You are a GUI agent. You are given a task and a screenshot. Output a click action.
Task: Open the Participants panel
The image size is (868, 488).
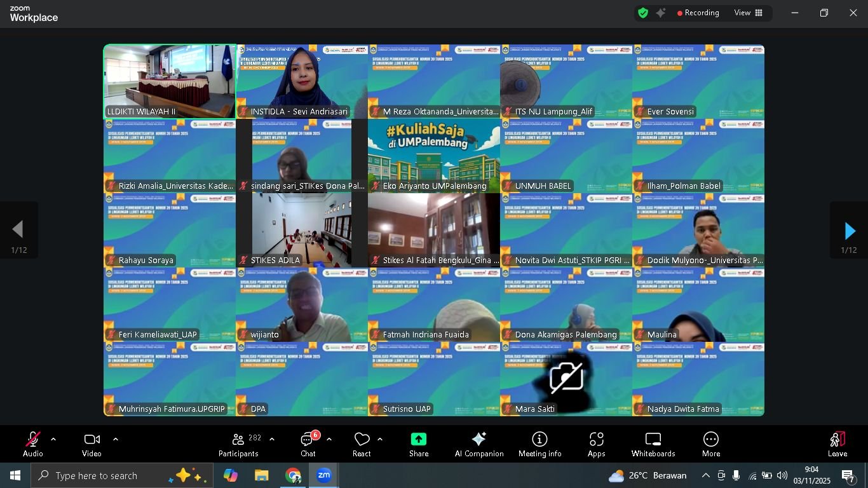(x=238, y=444)
